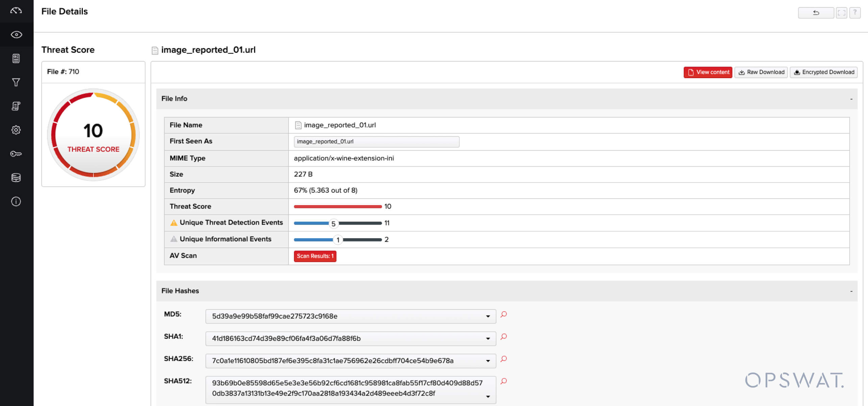The image size is (868, 406).
Task: Open the database icon in the sidebar
Action: point(16,177)
